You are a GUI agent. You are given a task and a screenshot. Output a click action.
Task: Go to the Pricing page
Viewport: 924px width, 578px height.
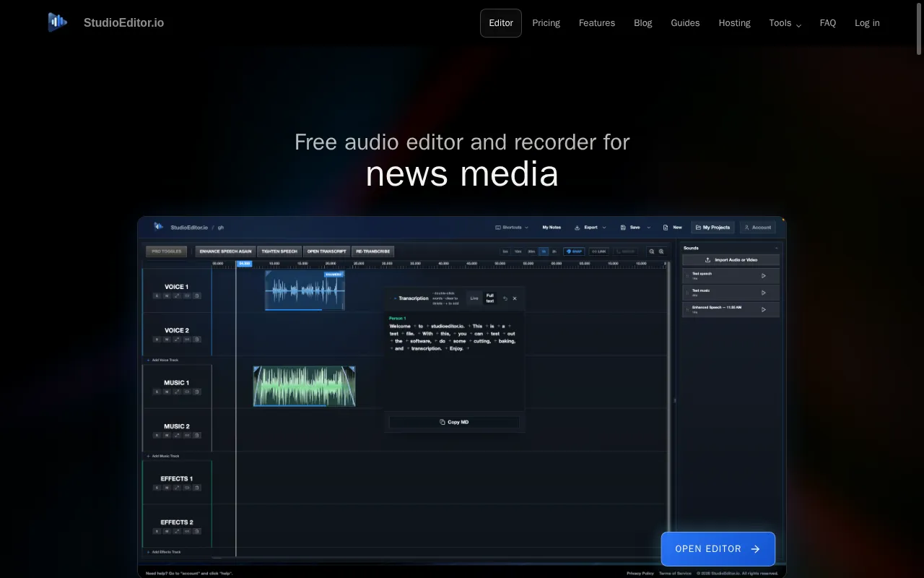point(546,23)
